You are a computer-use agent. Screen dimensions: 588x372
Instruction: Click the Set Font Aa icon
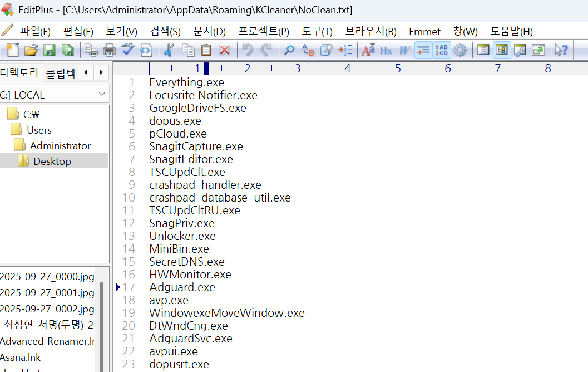click(x=368, y=50)
